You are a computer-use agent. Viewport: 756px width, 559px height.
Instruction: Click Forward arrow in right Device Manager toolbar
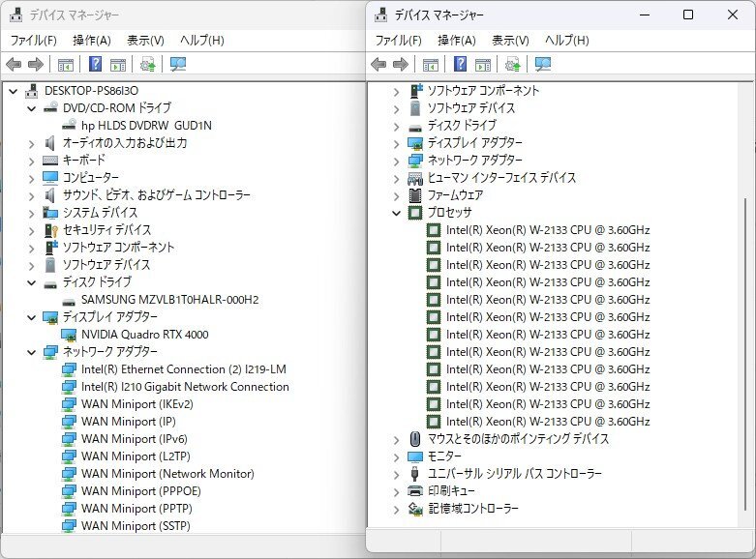point(401,64)
